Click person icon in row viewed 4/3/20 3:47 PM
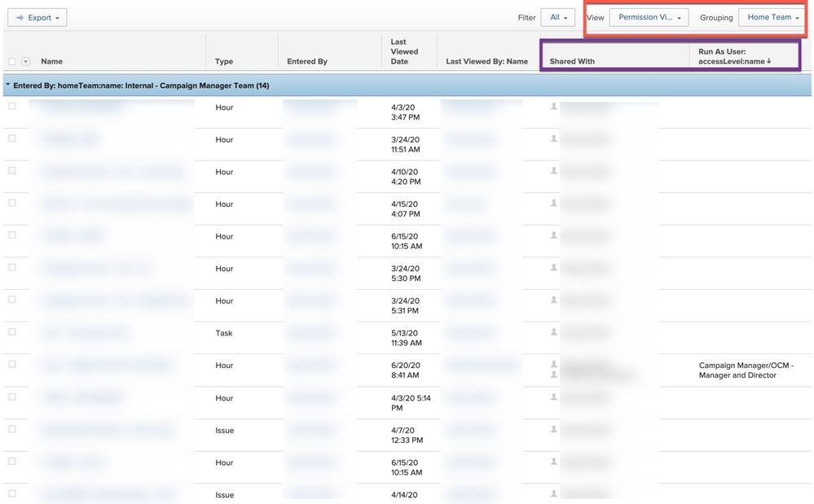The height and width of the screenshot is (504, 814). coord(554,106)
